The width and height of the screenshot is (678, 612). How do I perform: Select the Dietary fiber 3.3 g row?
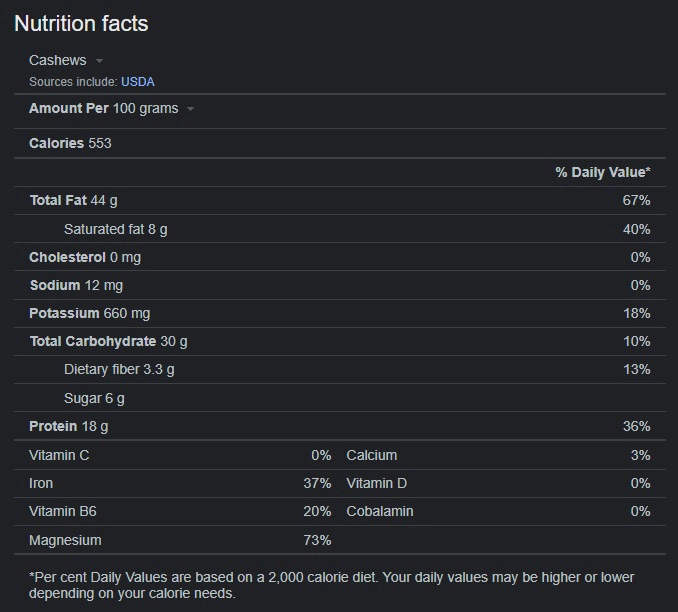[x=119, y=369]
